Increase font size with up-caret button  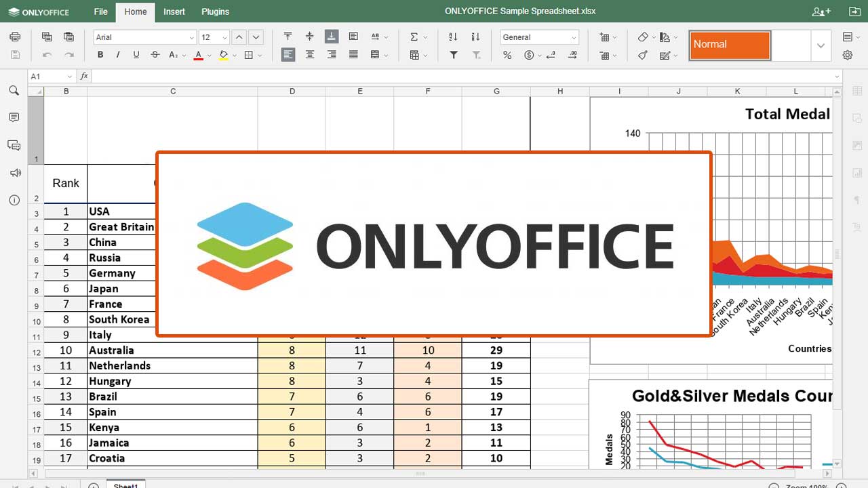click(x=239, y=37)
